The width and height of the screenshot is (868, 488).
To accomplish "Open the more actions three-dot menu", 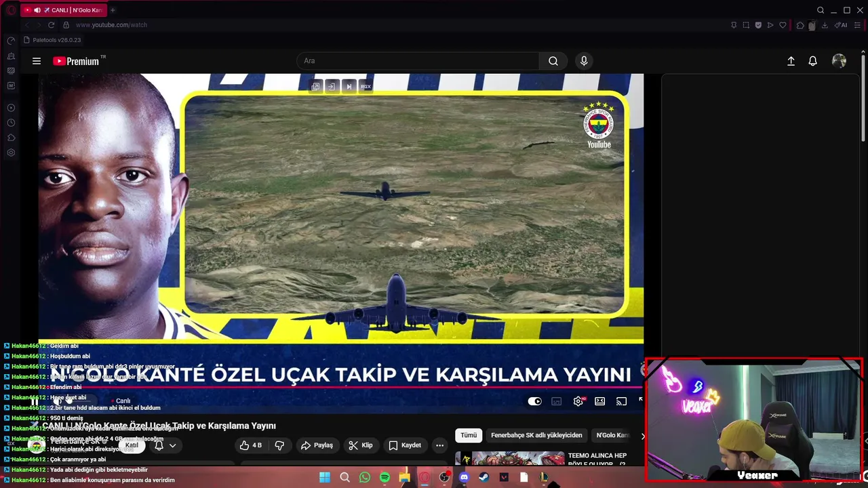I will pos(439,445).
